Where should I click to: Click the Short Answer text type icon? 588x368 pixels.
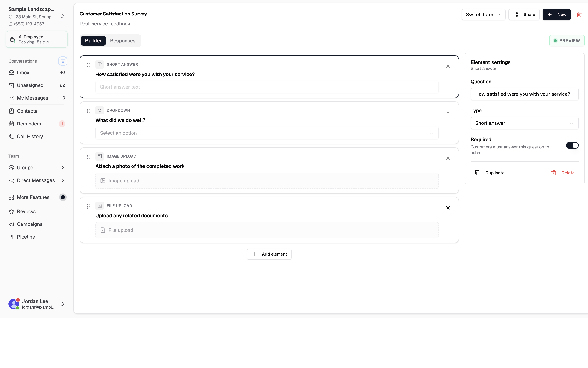pyautogui.click(x=100, y=64)
